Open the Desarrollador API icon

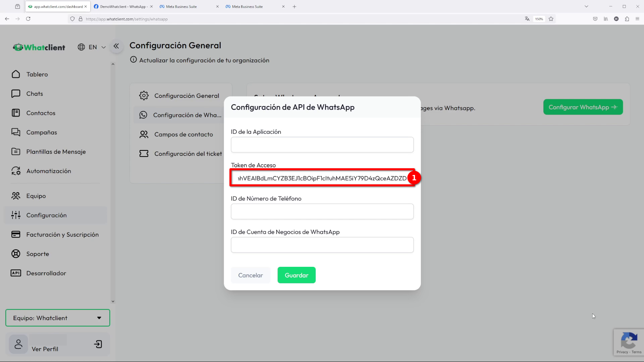point(16,273)
